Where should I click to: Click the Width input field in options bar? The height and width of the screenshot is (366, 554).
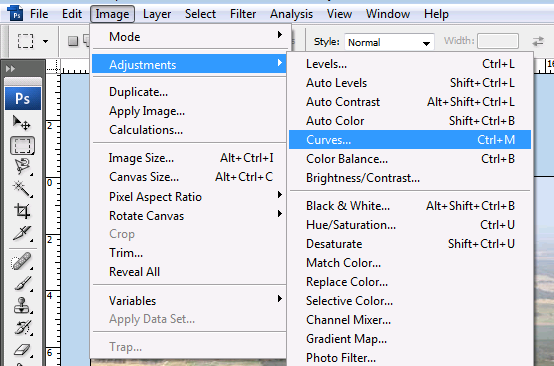coord(498,41)
